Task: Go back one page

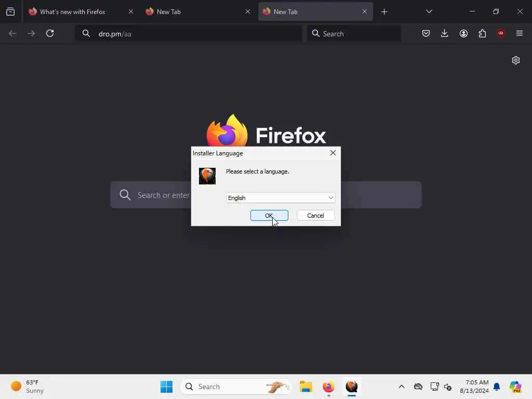Action: point(12,33)
